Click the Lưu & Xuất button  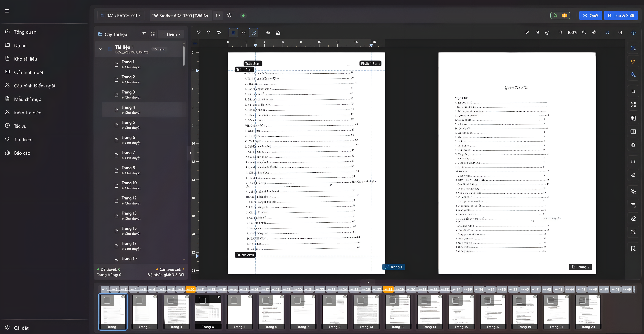[621, 15]
